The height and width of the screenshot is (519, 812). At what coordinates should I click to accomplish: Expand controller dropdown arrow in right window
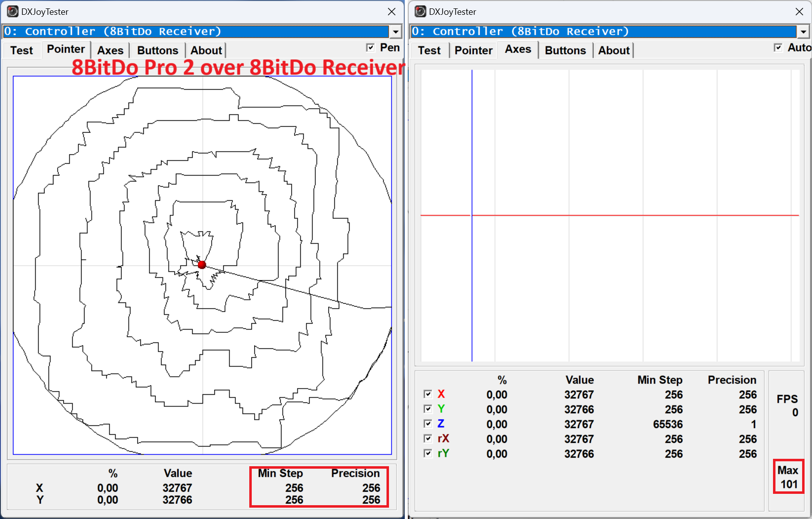point(803,32)
